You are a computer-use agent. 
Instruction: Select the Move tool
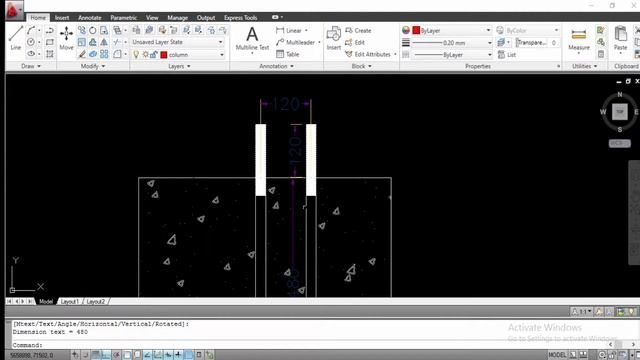66,38
